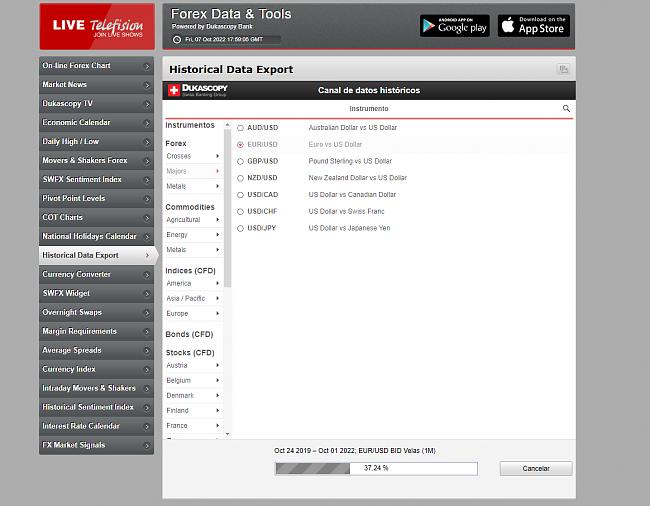650x506 pixels.
Task: Click 'Pound Sterling vs US Dollar' text
Action: point(350,161)
